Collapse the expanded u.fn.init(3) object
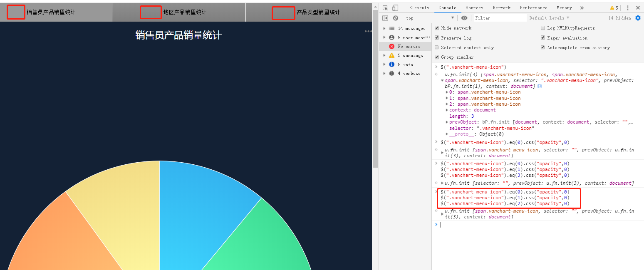The height and width of the screenshot is (270, 644). click(442, 80)
